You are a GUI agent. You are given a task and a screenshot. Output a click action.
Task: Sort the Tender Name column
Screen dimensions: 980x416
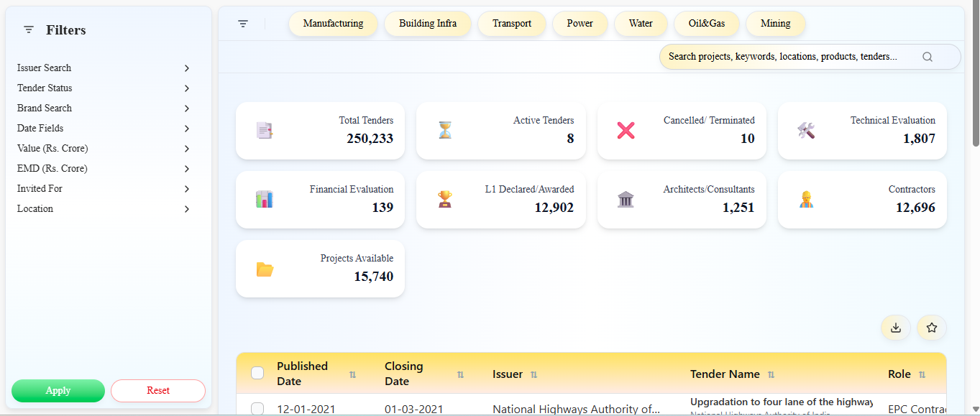click(x=771, y=374)
